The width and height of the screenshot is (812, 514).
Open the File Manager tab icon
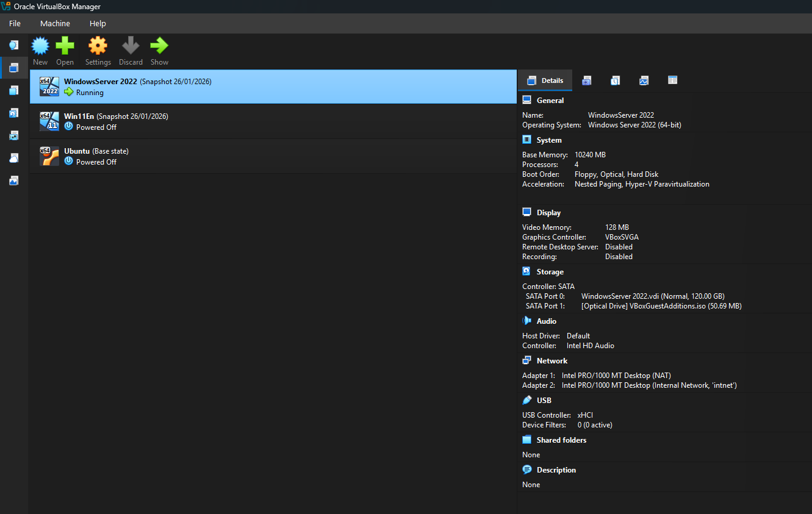672,80
